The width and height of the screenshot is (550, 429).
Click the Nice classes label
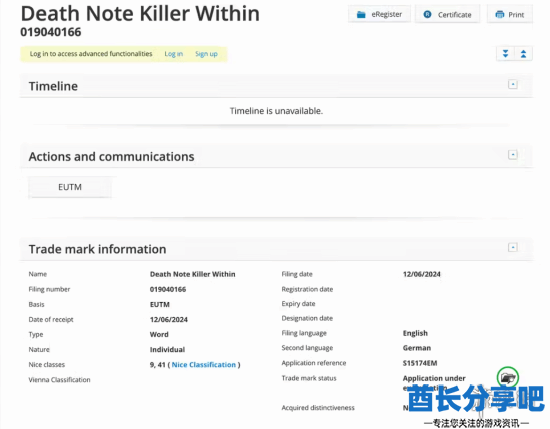(47, 365)
